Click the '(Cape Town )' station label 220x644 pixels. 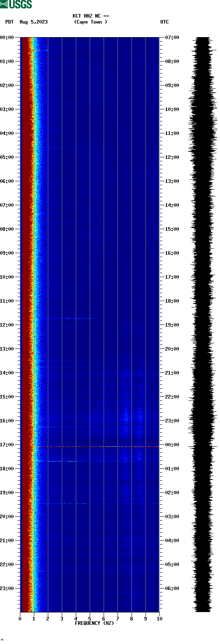(91, 22)
